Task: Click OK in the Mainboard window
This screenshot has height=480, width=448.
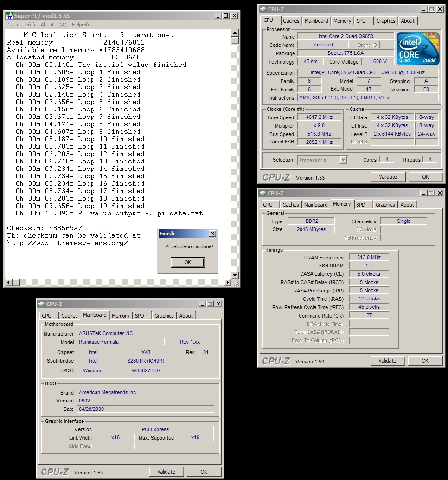Action: coord(204,472)
